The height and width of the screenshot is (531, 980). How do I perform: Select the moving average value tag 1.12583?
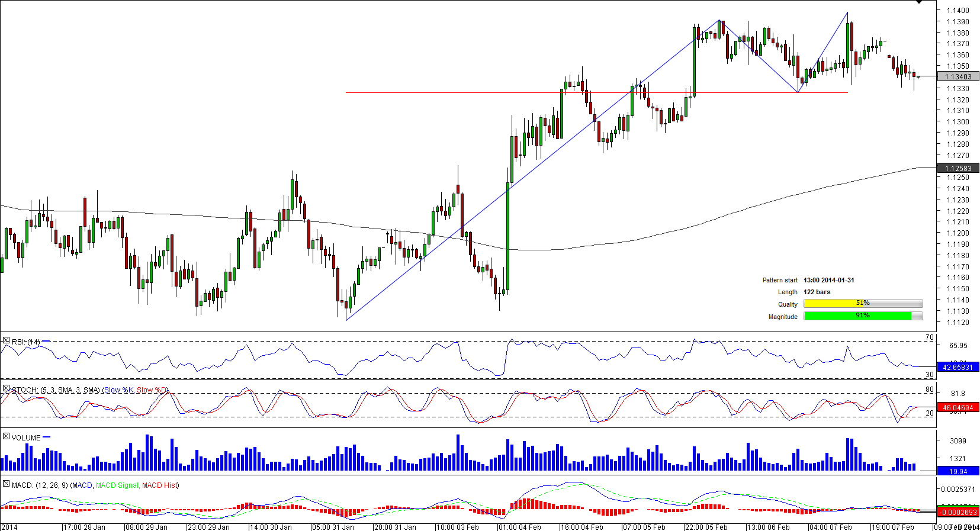click(x=957, y=169)
